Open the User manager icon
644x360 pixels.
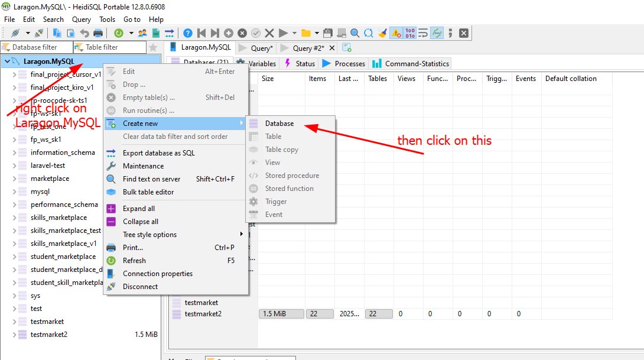tap(142, 33)
